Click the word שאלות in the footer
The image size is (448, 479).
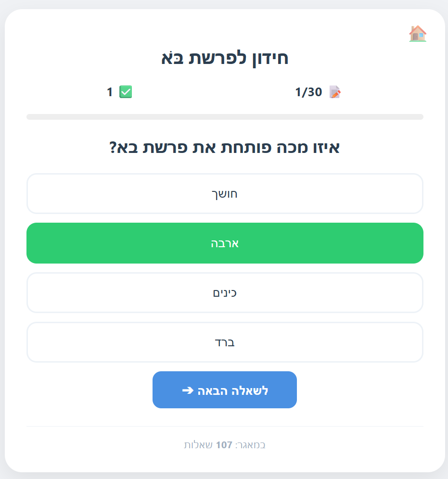(198, 445)
